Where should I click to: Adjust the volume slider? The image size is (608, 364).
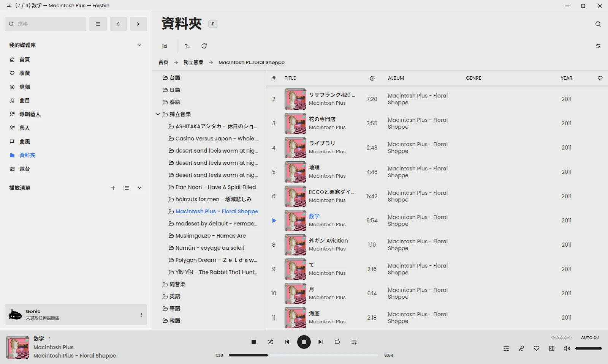click(589, 348)
